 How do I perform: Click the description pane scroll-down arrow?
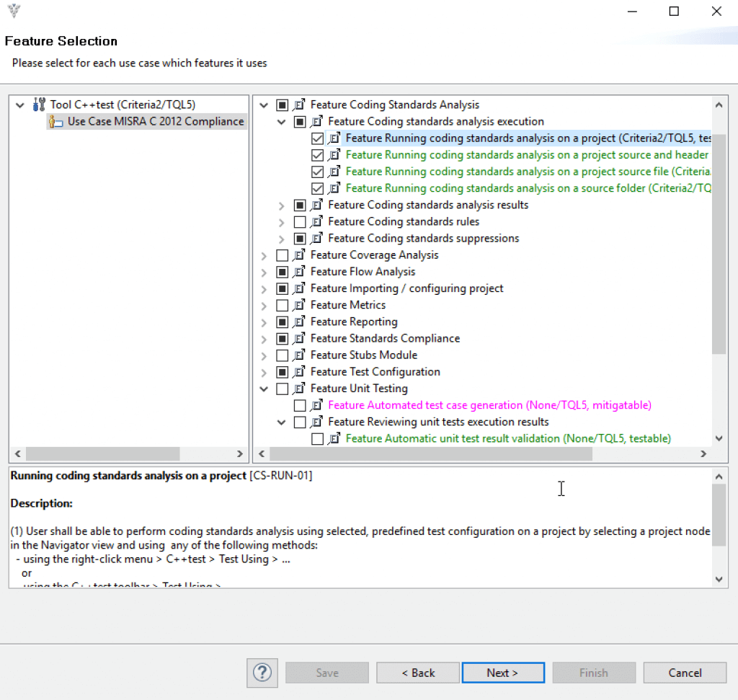tap(719, 579)
